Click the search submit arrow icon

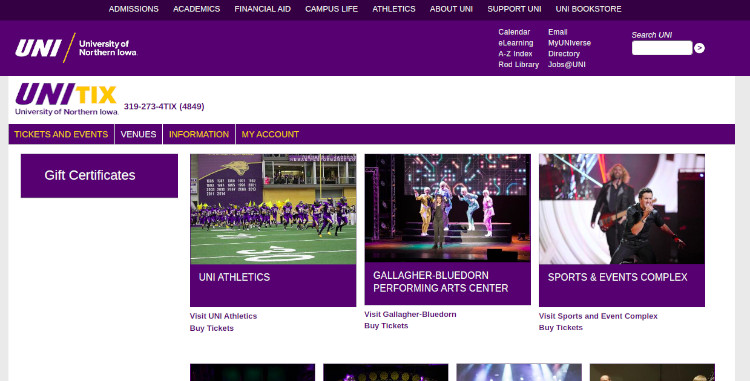tap(699, 48)
